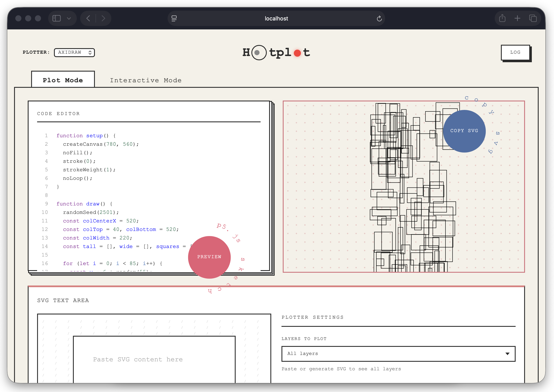Click the Safari sidebar toggle icon
This screenshot has height=392, width=554.
(x=57, y=18)
